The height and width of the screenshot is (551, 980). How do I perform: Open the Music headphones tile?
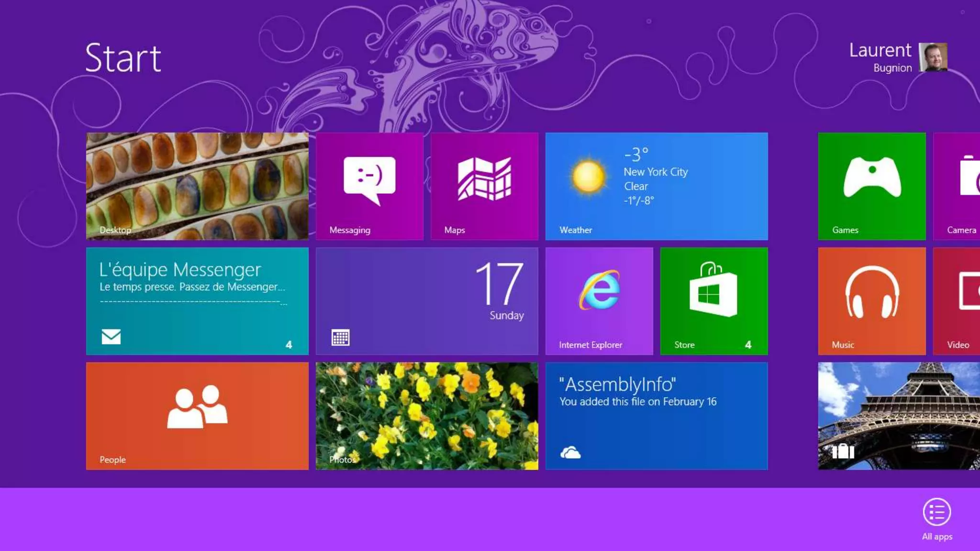(x=872, y=301)
